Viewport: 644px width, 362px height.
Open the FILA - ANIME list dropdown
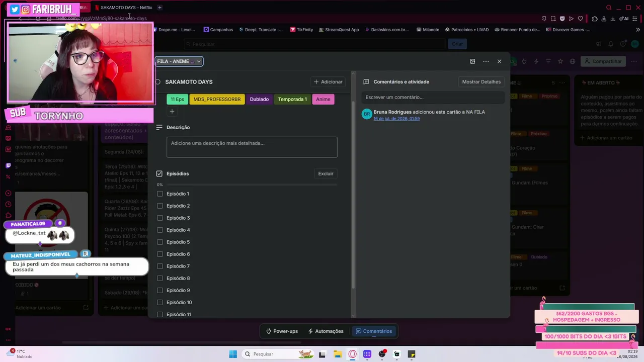(x=179, y=61)
